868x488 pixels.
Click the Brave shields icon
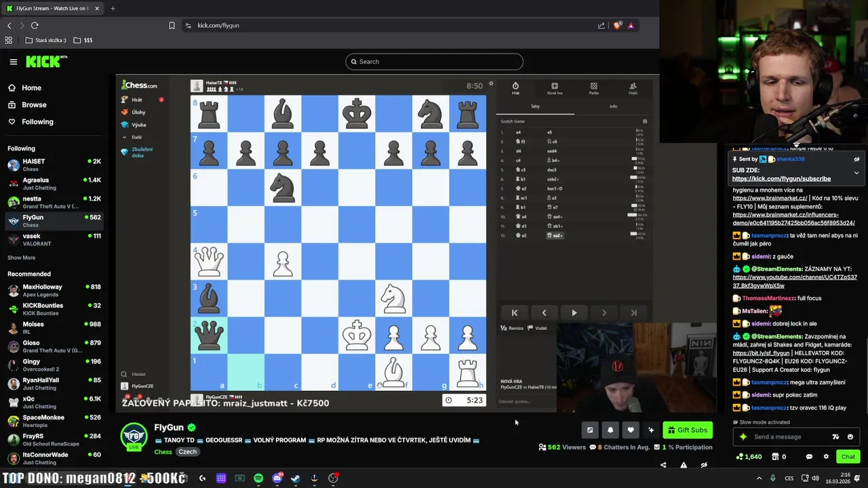tap(617, 26)
